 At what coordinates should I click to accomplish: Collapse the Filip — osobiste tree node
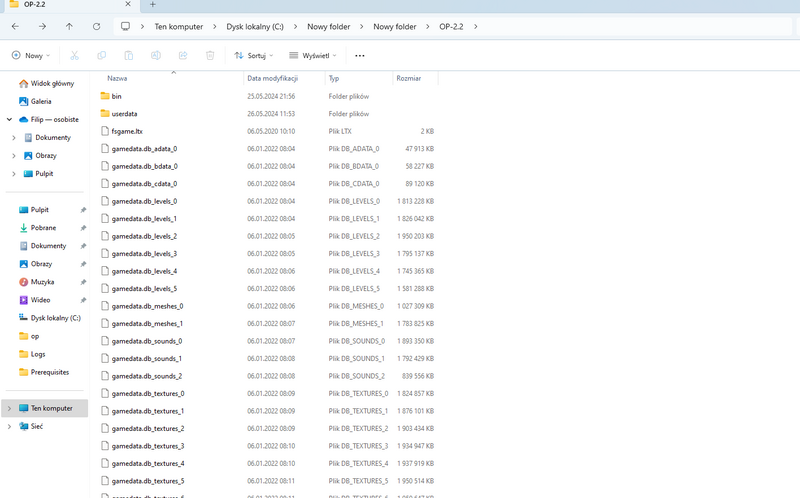[x=9, y=119]
